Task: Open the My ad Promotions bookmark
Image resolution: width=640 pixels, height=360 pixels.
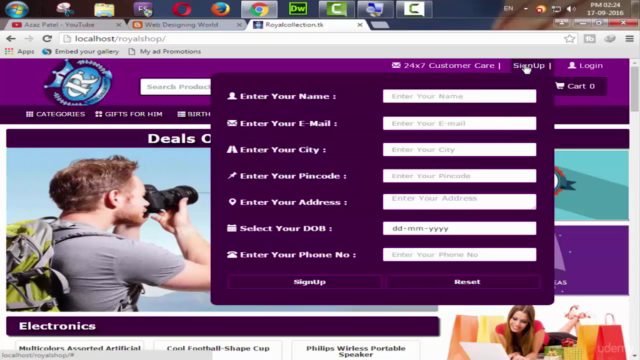Action: pos(164,51)
